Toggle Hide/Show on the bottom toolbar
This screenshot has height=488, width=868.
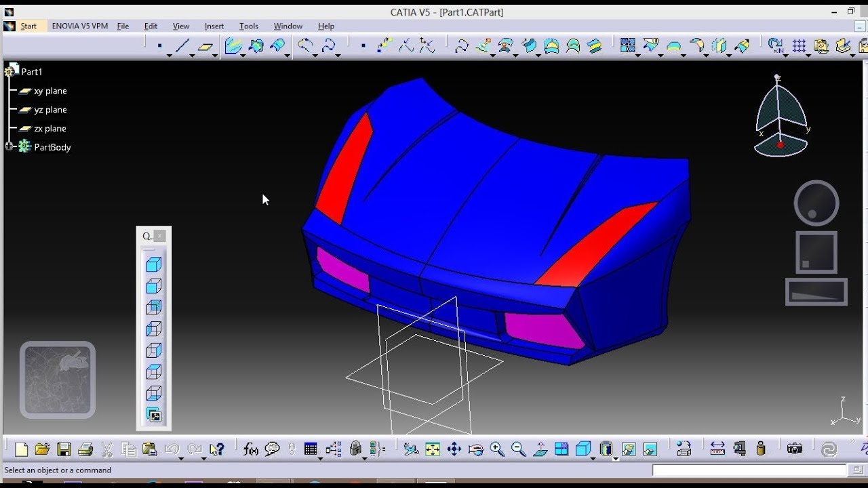628,449
